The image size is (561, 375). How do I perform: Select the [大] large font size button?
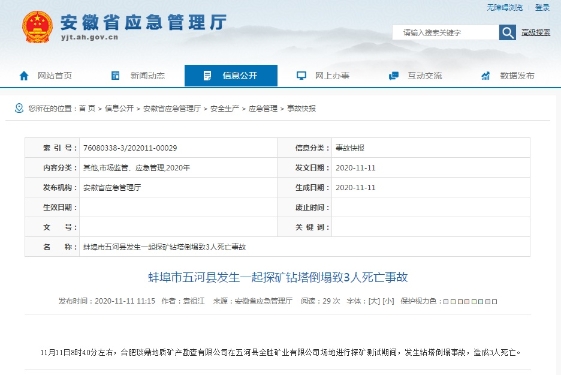[374, 301]
